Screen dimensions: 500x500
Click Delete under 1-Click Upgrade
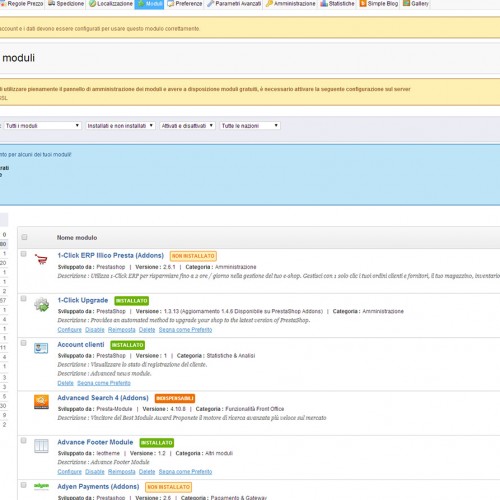pos(147,330)
